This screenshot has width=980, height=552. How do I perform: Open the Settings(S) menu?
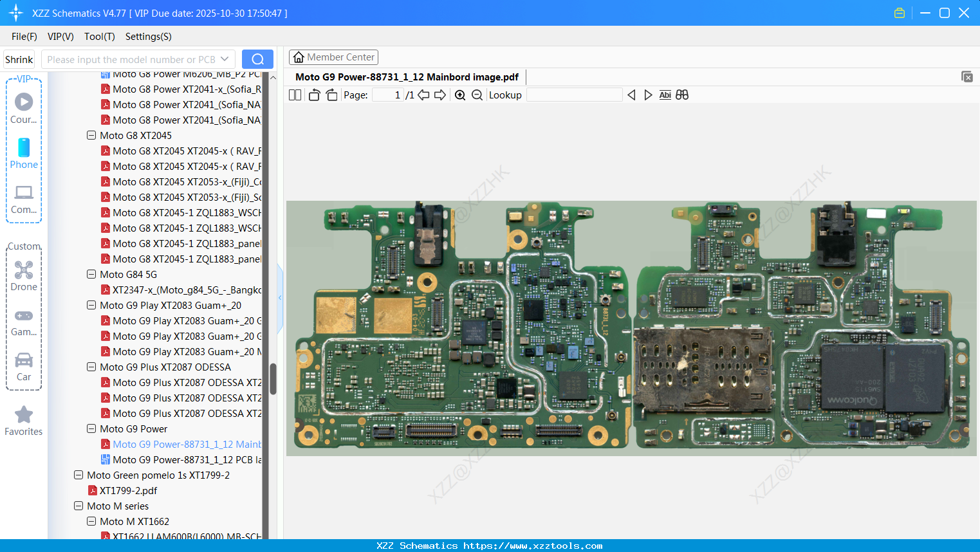(148, 37)
